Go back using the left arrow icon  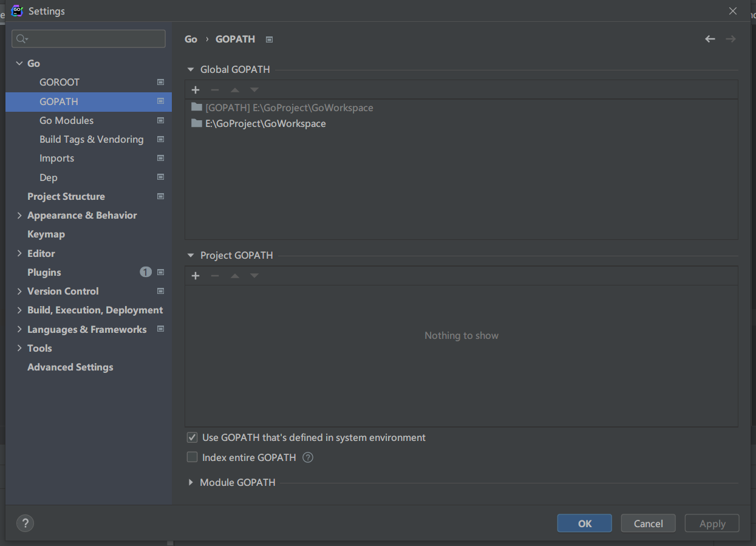710,39
